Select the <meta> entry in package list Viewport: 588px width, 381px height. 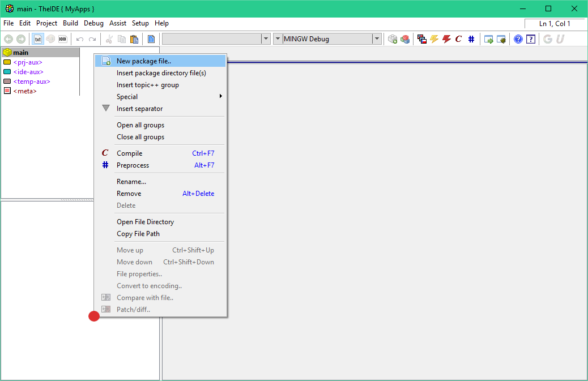pos(24,91)
